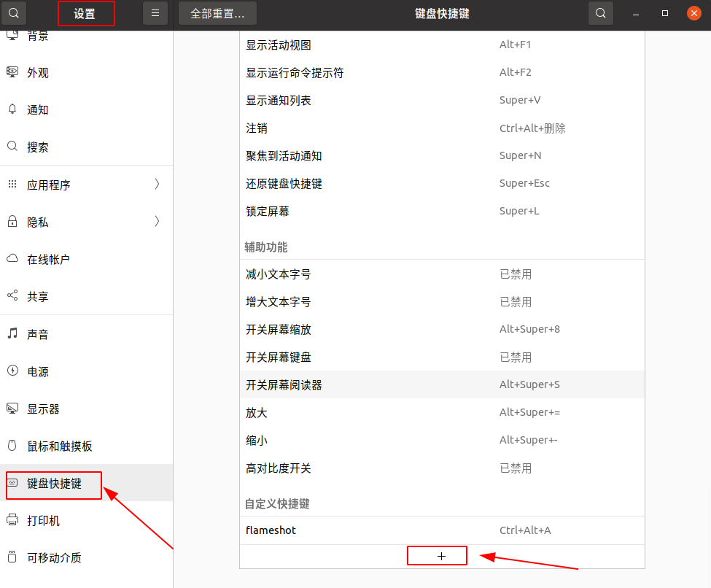Click the Alt+F1 shortcut value
This screenshot has height=588, width=711.
(x=515, y=45)
